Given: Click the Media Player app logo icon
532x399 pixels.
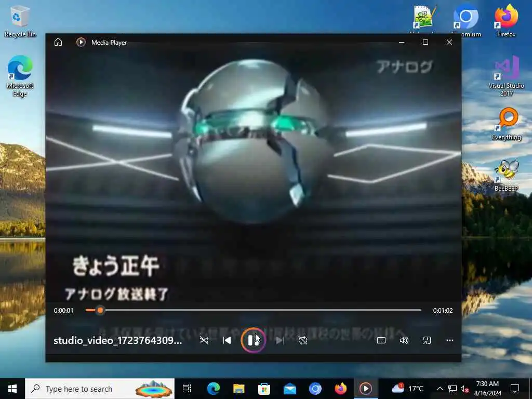Looking at the screenshot, I should point(81,42).
